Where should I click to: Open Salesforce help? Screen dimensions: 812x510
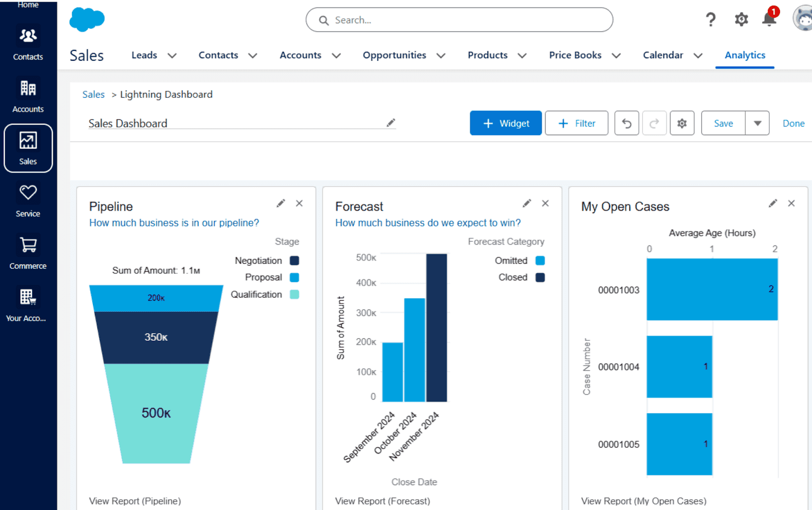[710, 19]
